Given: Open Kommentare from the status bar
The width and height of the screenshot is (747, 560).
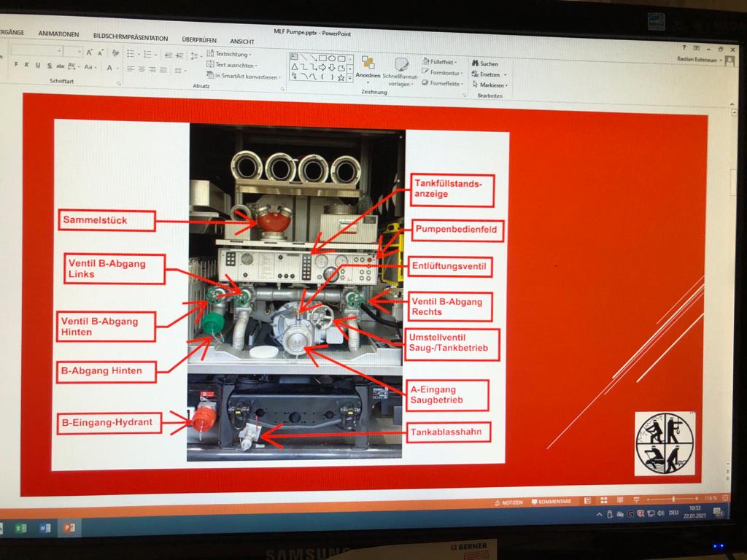Looking at the screenshot, I should click(551, 502).
